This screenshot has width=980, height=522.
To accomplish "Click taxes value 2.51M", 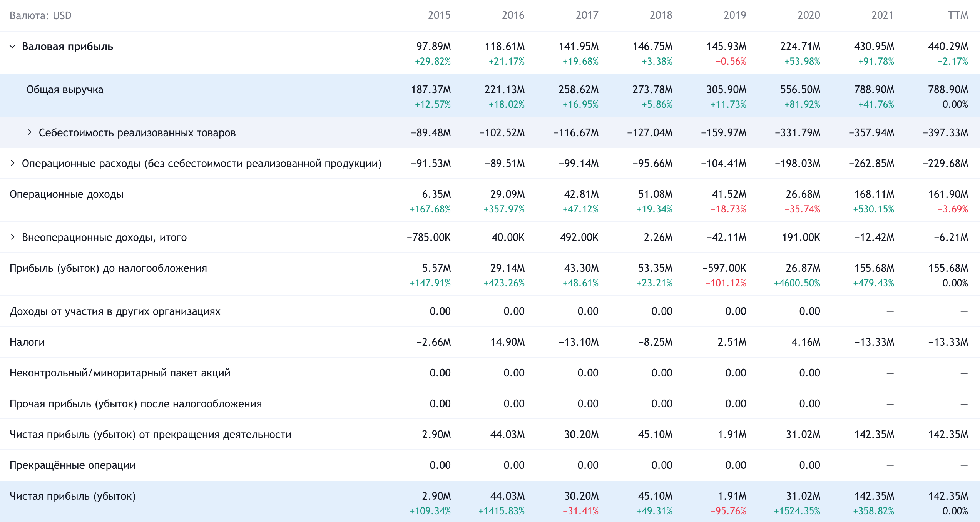I will click(x=732, y=342).
